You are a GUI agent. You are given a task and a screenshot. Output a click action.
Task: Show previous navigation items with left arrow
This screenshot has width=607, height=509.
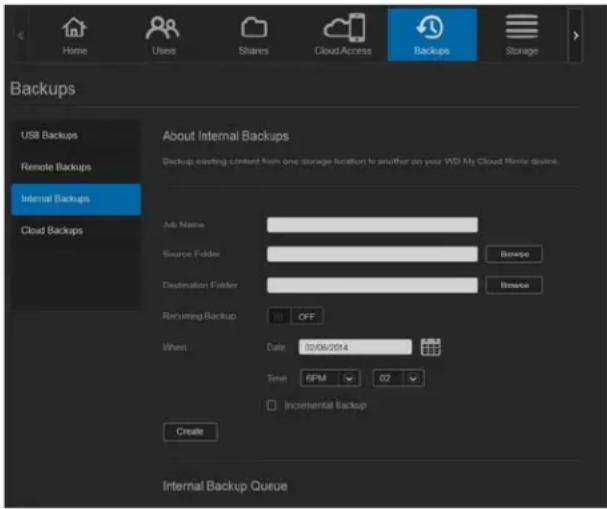21,36
